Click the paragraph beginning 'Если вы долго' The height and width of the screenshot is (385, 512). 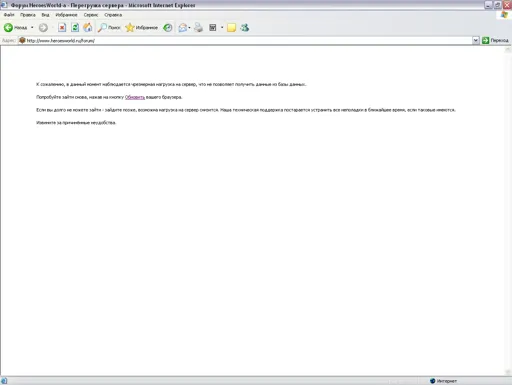pyautogui.click(x=246, y=110)
